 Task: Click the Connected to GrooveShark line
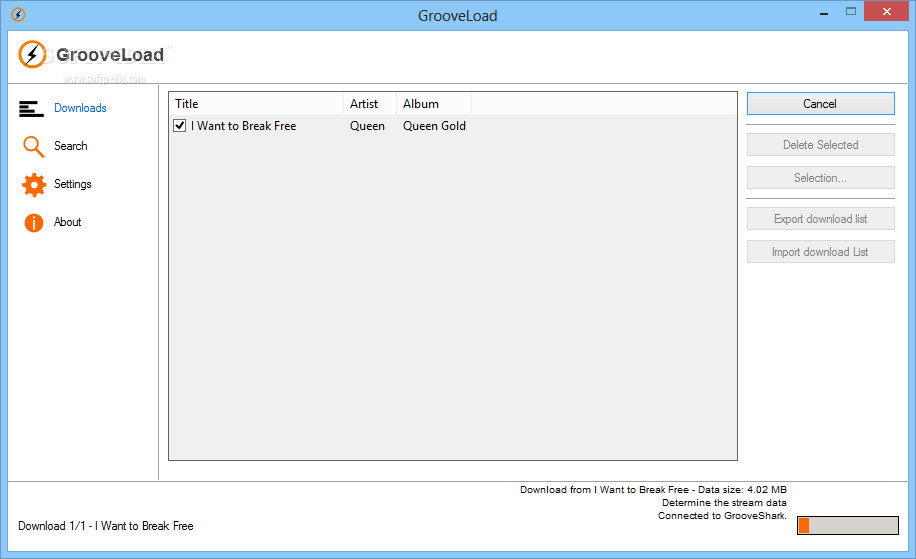pos(722,515)
